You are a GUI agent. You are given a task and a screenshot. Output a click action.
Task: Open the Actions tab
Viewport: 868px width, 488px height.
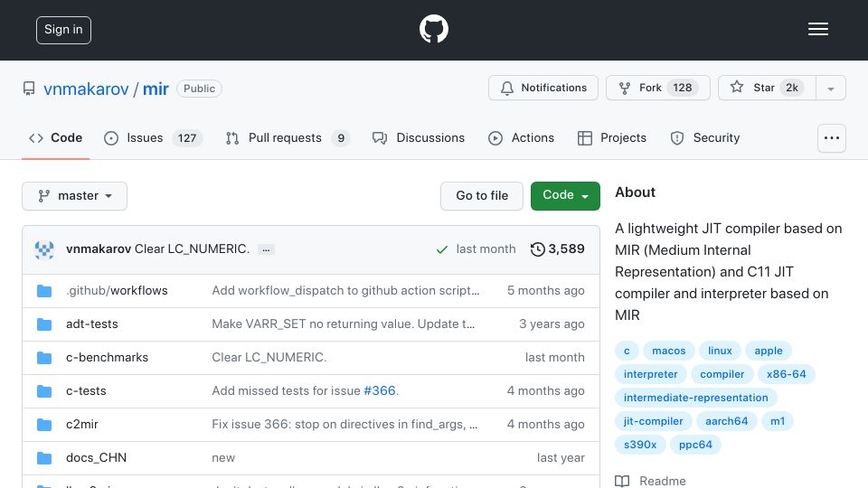[x=521, y=137]
